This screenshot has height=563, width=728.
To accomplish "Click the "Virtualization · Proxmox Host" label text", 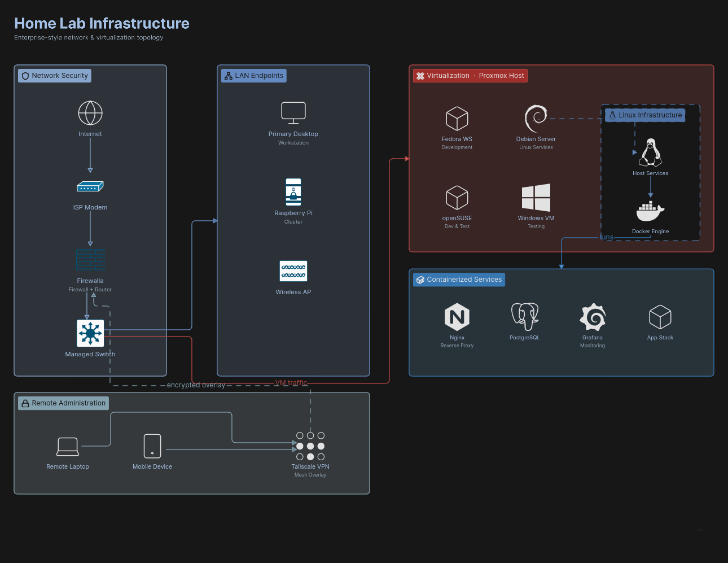I will tap(475, 76).
